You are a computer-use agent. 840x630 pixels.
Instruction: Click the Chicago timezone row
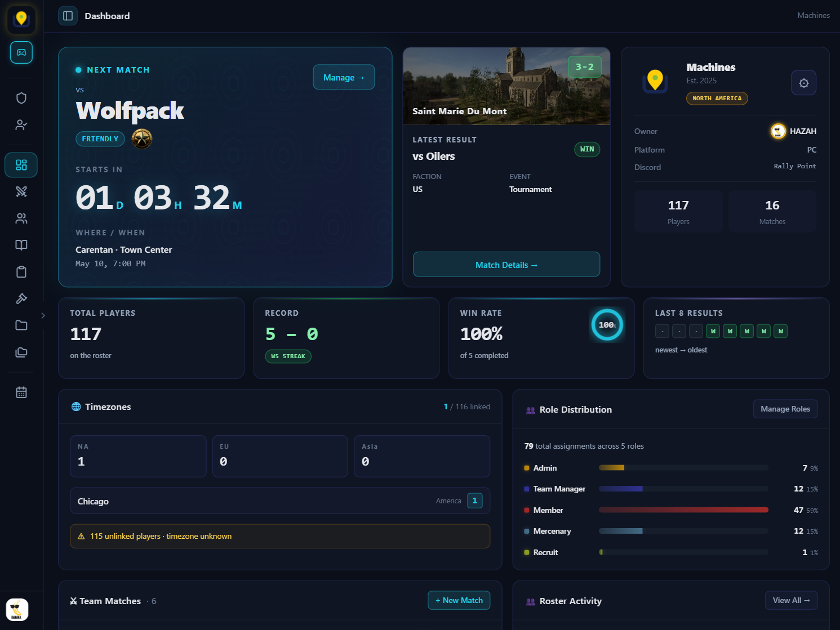click(280, 501)
